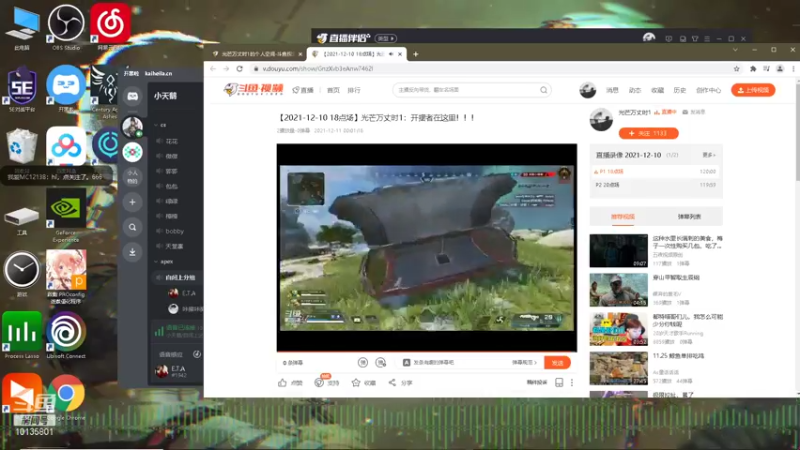
Task: Follow the streamer with the orange 关注 button
Action: pos(648,133)
